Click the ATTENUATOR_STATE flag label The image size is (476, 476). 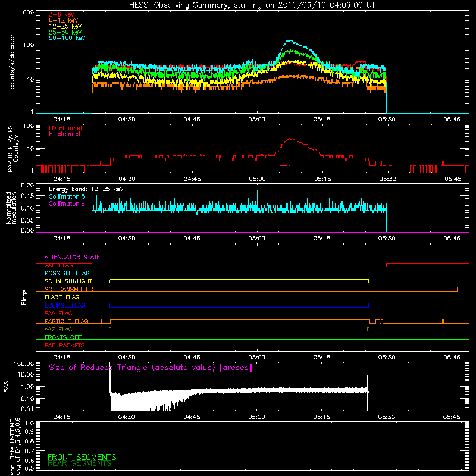tap(72, 257)
